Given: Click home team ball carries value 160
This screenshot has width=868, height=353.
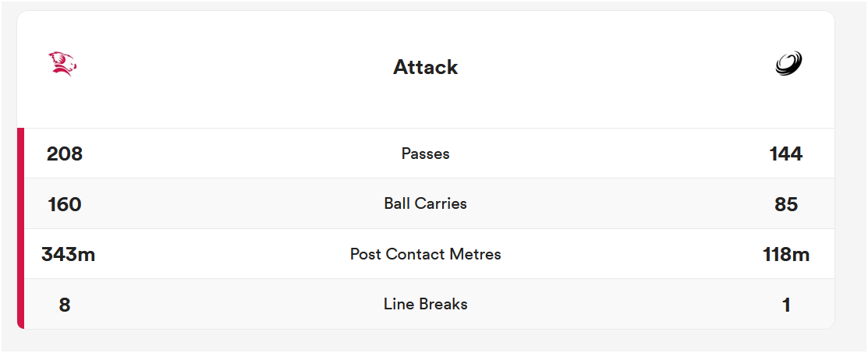Looking at the screenshot, I should [x=64, y=204].
